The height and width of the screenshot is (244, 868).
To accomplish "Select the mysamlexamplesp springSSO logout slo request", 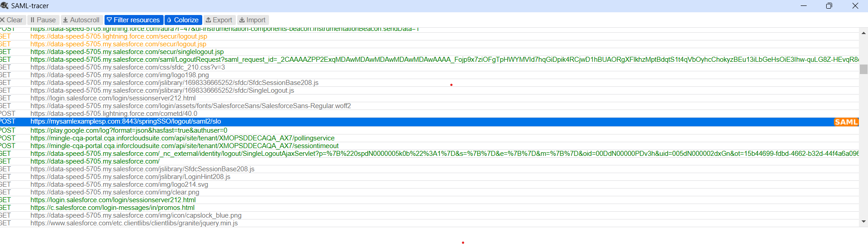I will pyautogui.click(x=429, y=122).
